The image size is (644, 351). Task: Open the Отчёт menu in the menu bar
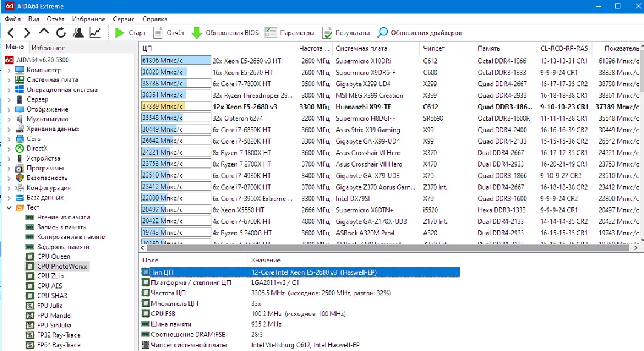[56, 19]
